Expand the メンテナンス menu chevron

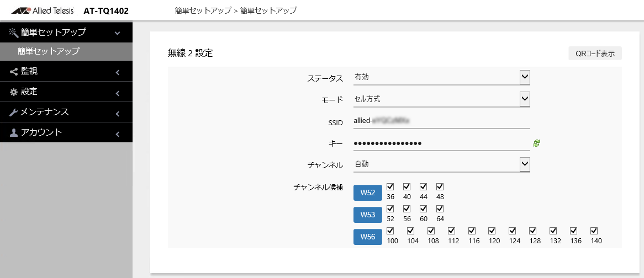[x=118, y=114]
